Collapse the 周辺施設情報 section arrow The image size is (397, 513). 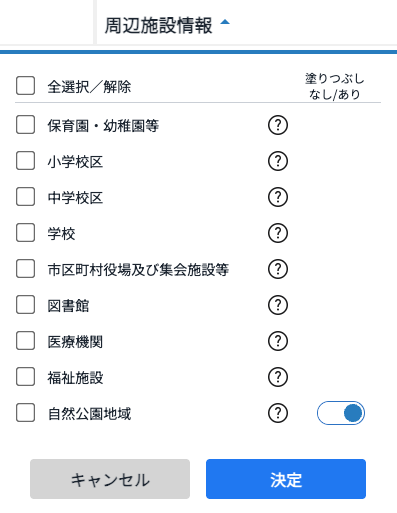point(225,22)
